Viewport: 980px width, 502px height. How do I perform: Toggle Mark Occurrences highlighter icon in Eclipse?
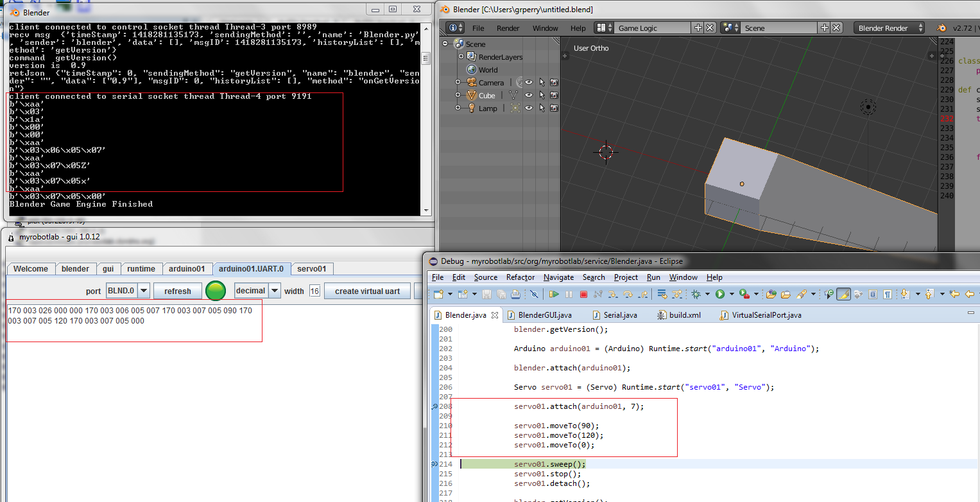843,294
